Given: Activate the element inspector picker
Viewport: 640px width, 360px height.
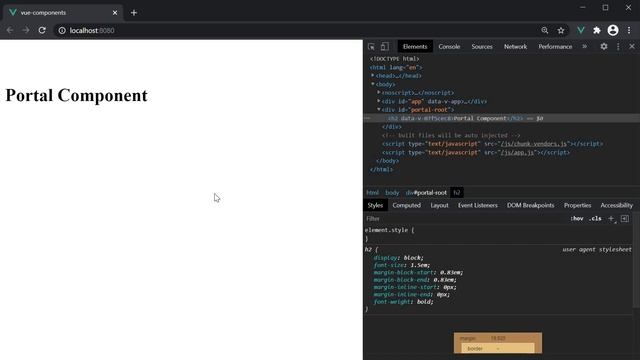Looking at the screenshot, I should [x=371, y=47].
